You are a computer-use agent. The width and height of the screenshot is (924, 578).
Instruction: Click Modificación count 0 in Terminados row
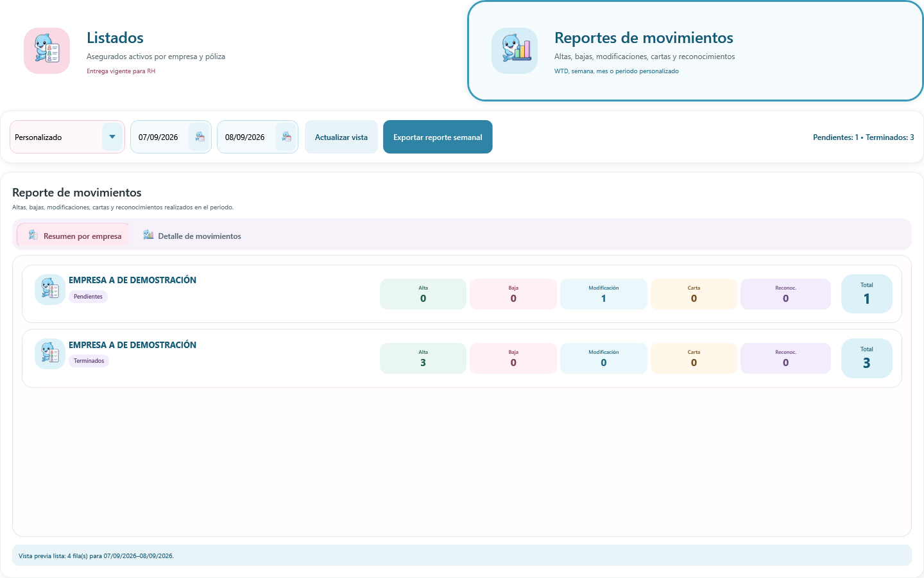[x=604, y=358]
